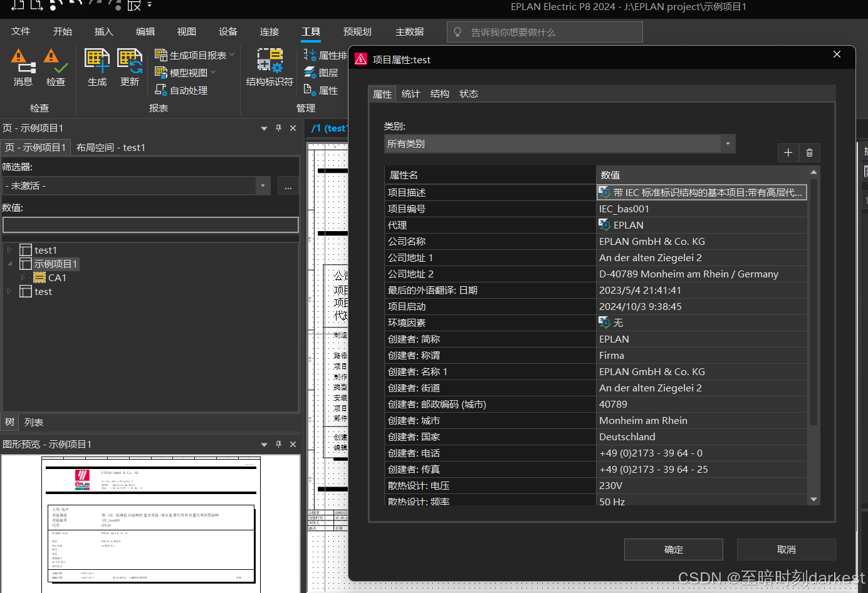This screenshot has height=593, width=868.
Task: Delete property using trash icon
Action: coord(809,152)
